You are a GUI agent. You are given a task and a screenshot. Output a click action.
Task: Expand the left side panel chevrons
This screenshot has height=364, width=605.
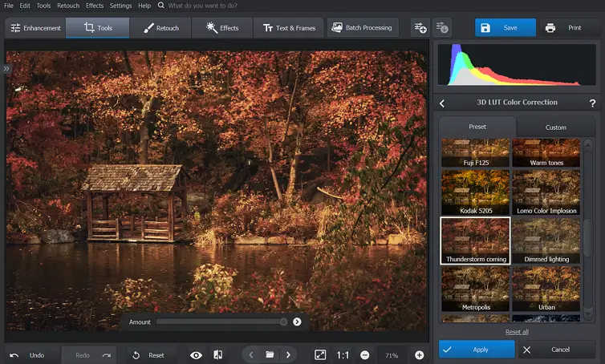point(6,69)
